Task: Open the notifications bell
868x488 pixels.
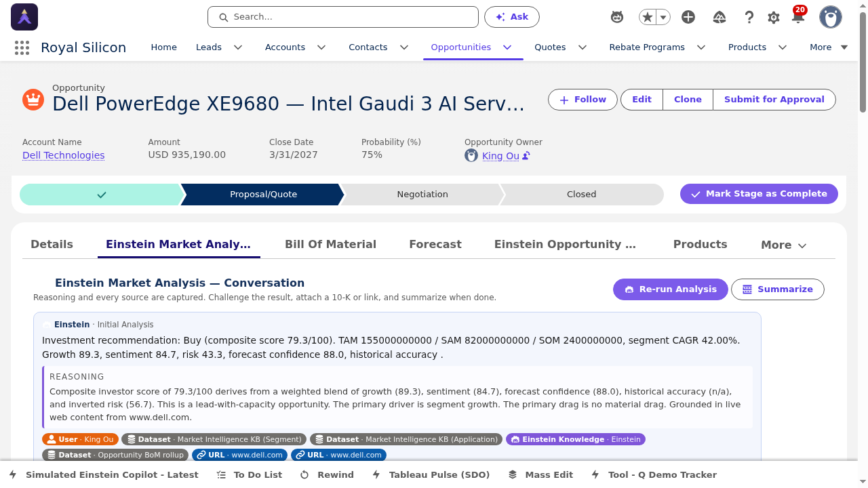Action: click(x=798, y=17)
